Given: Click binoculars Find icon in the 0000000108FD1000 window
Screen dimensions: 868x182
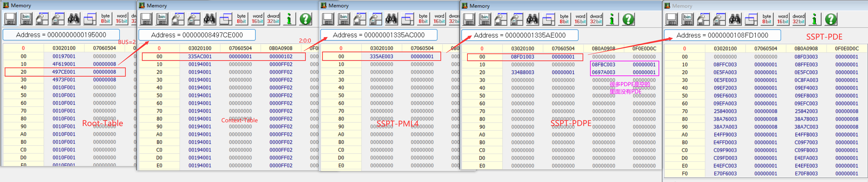Looking at the screenshot, I should [735, 19].
